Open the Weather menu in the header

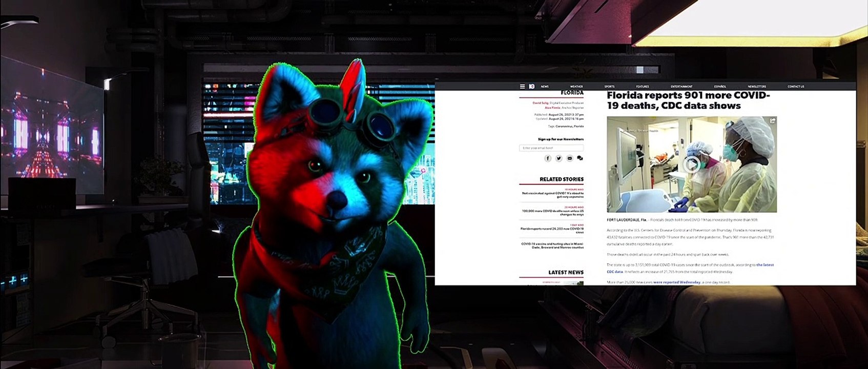pos(576,87)
